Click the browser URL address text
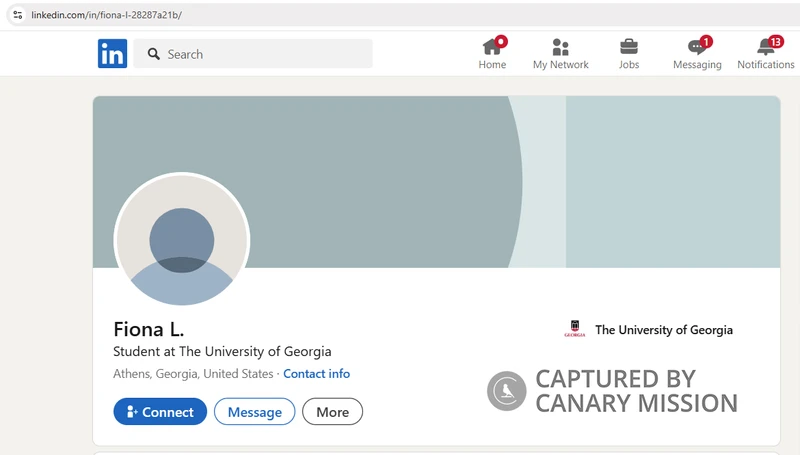 click(107, 15)
